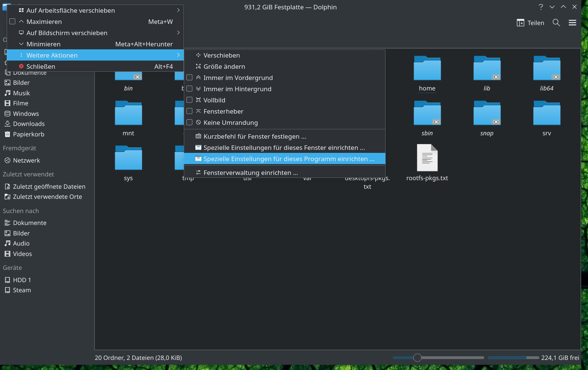Expand Auf Bildschirm verschieben submenu

pyautogui.click(x=95, y=33)
